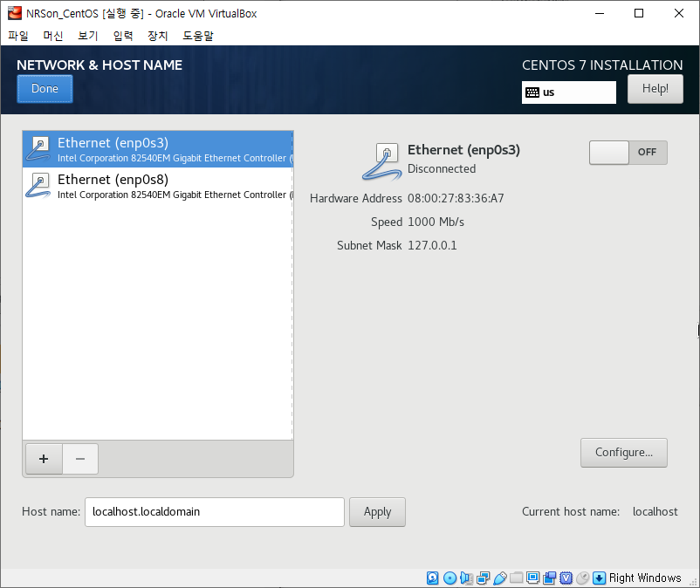The image size is (700, 588).
Task: Apply the host name
Action: click(377, 512)
